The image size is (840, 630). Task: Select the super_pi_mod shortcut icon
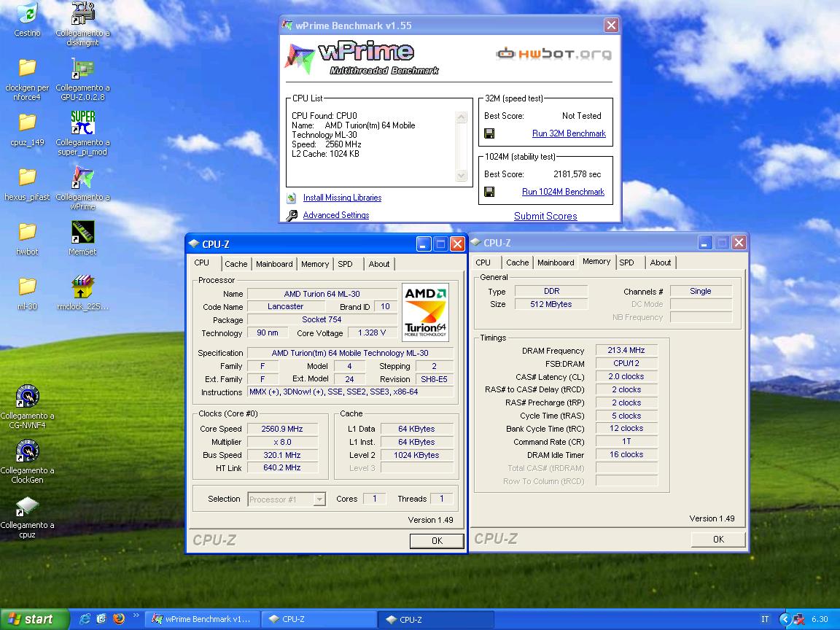point(82,123)
